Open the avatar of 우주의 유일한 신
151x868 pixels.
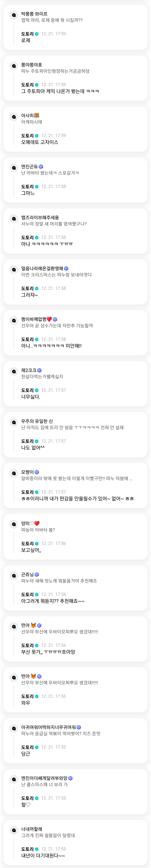point(14,422)
